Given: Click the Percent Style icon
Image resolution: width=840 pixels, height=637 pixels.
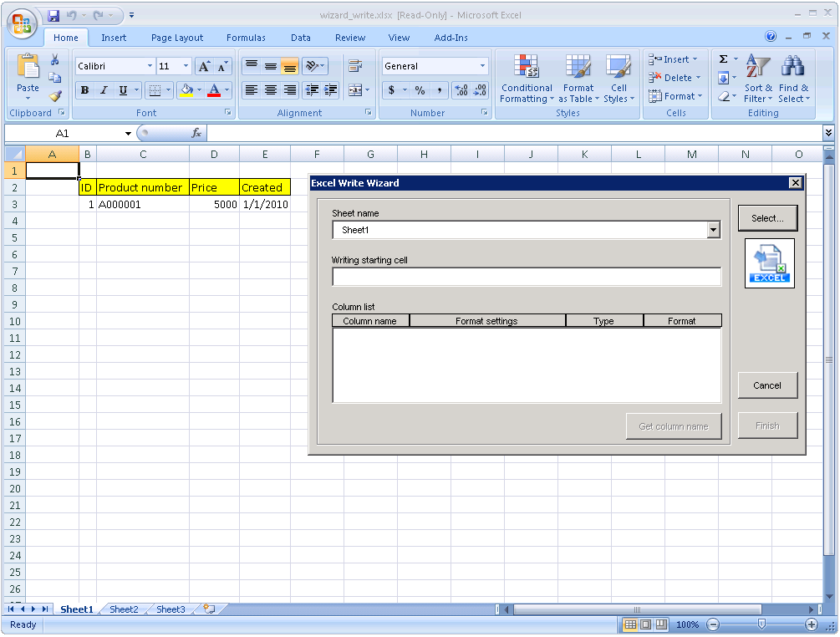Looking at the screenshot, I should coord(420,90).
